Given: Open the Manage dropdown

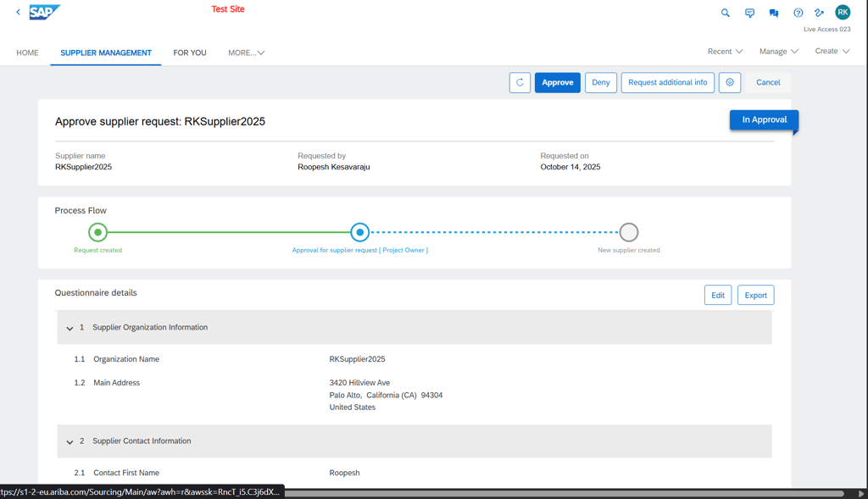Looking at the screenshot, I should [x=779, y=52].
